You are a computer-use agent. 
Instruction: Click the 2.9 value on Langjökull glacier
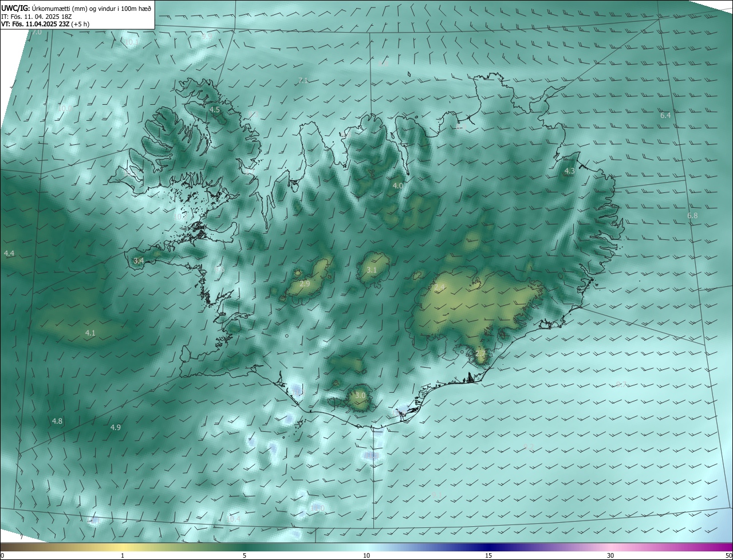coord(305,283)
